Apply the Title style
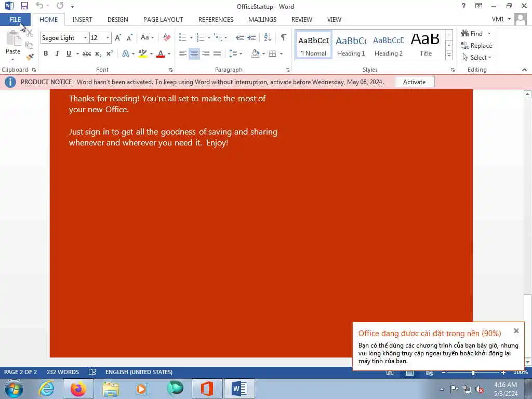532x399 pixels. click(425, 46)
